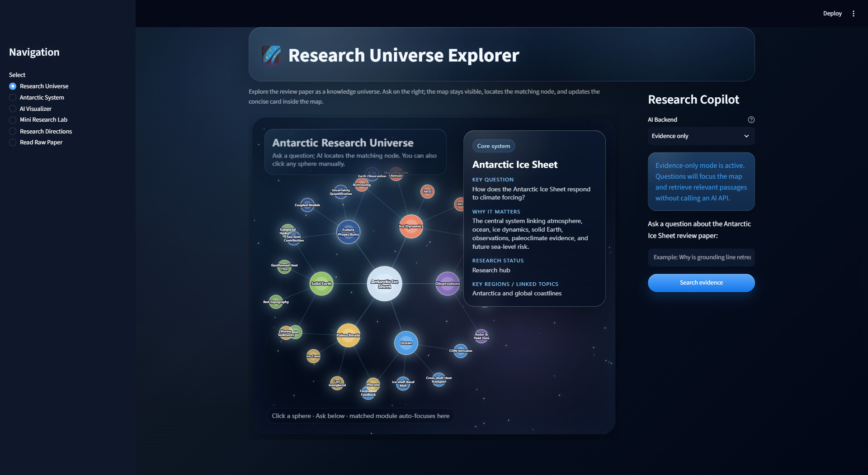Select Research Universe radio option
868x475 pixels.
(x=39, y=86)
